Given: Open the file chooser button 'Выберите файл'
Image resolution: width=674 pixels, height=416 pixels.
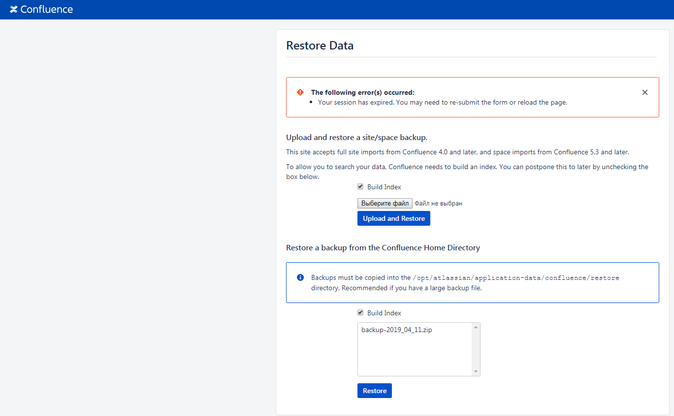Looking at the screenshot, I should 385,203.
